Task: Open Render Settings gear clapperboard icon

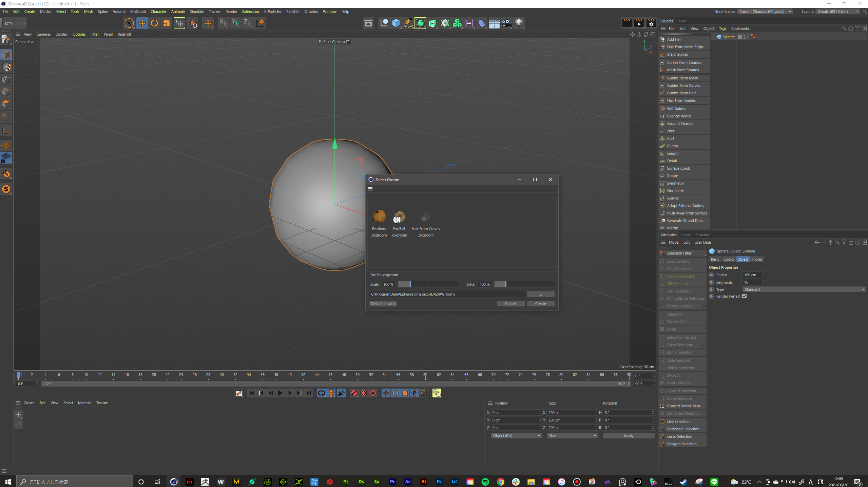Action: [651, 23]
